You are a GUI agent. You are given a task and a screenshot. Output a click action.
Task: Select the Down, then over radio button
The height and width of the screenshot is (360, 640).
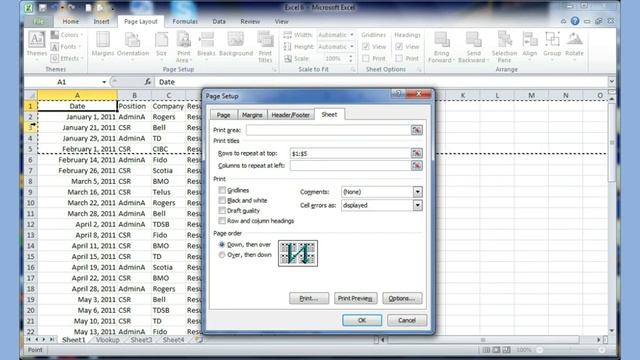(222, 244)
